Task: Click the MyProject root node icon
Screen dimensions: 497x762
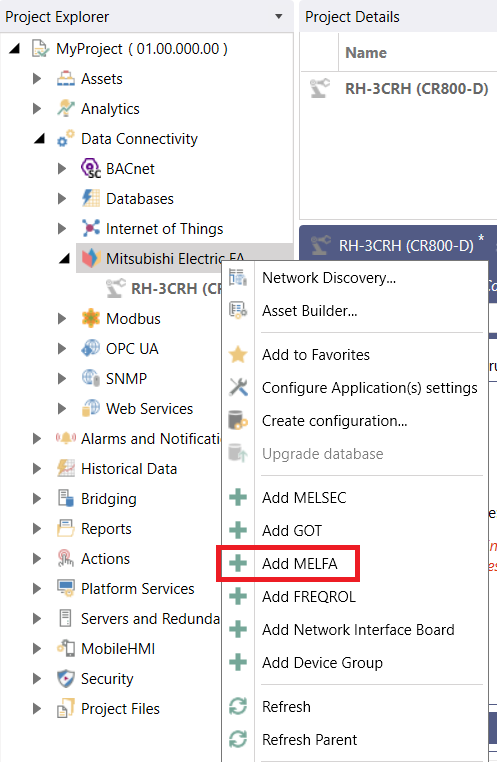Action: click(x=40, y=49)
